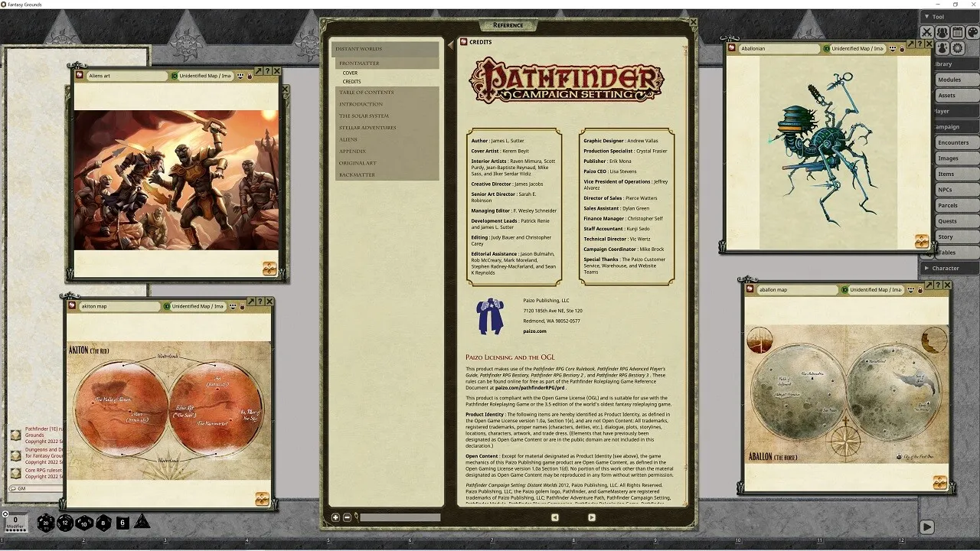The image size is (980, 551).
Task: Click image toolbar icon in aballon map window
Action: (940, 483)
